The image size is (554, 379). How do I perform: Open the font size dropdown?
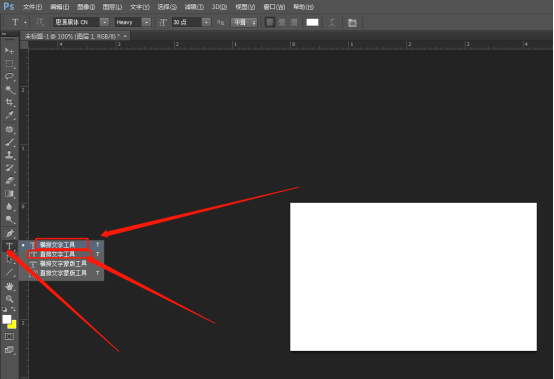click(191, 22)
